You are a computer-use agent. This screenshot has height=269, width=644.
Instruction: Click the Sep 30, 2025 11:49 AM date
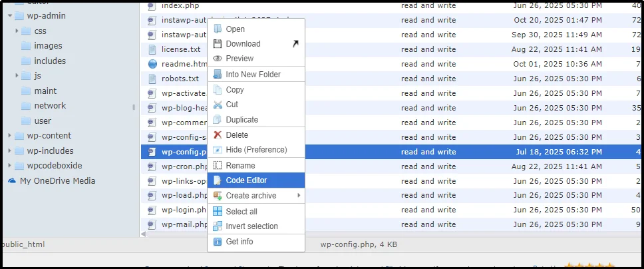tap(557, 35)
